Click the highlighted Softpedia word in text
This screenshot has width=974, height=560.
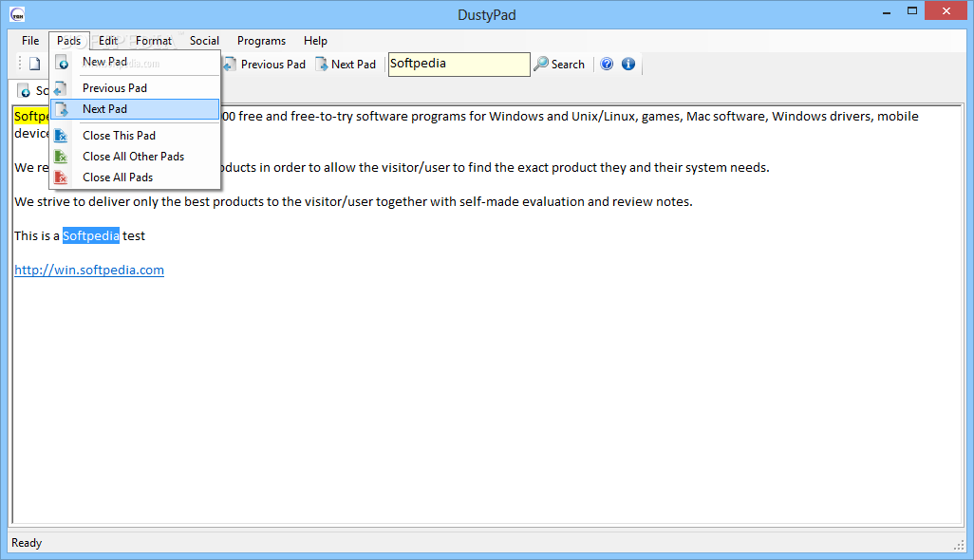tap(91, 236)
